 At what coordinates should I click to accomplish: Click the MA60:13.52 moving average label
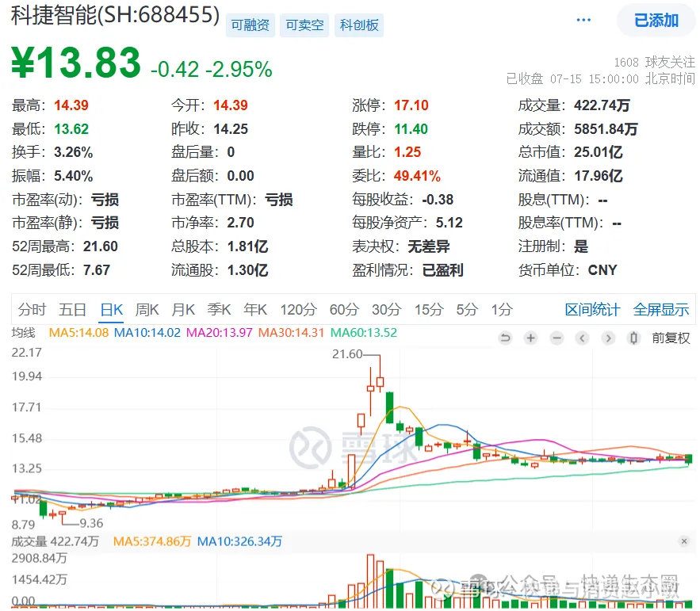(x=363, y=333)
